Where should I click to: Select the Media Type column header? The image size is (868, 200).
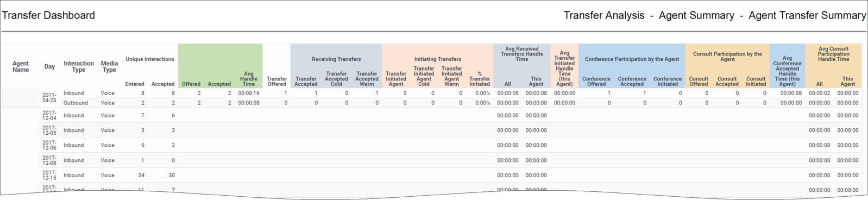(x=109, y=66)
